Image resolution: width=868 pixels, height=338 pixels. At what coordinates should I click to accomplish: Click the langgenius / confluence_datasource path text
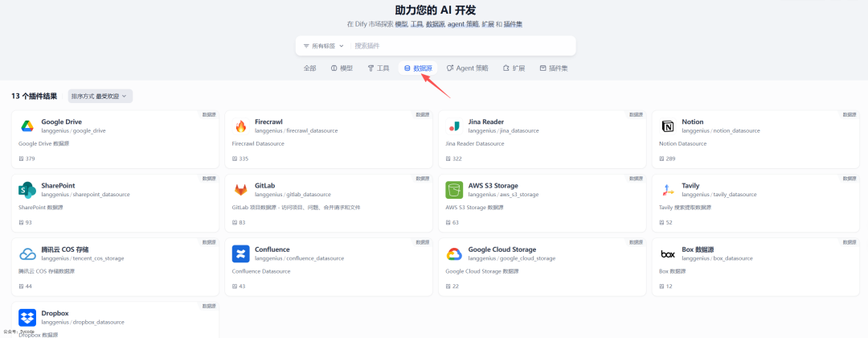(300, 258)
